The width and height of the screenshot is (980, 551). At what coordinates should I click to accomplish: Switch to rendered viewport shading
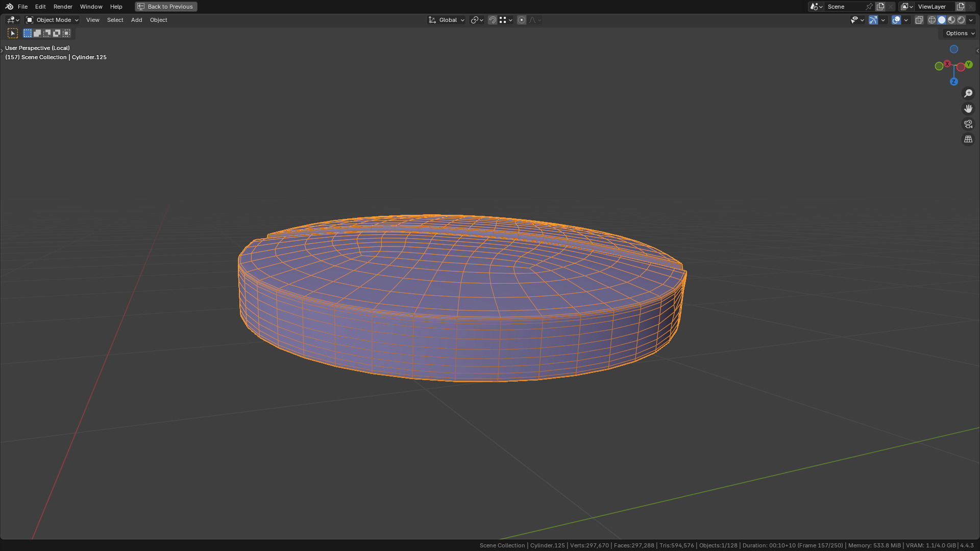(x=961, y=20)
